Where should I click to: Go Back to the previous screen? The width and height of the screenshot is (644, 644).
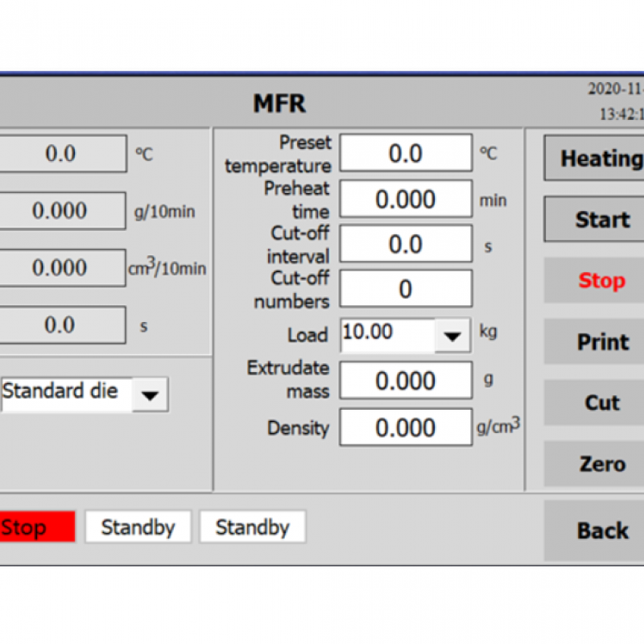(x=601, y=530)
